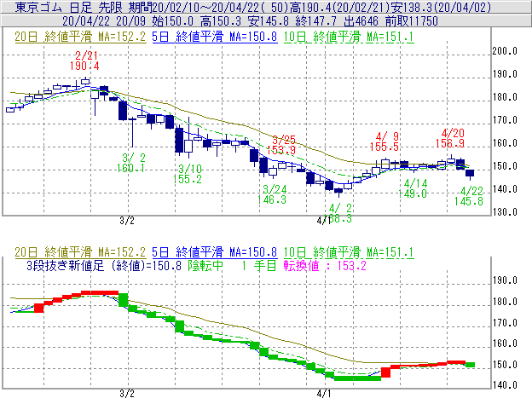
Task: Click the last dark candlestick on 4/22
Action: pos(470,173)
